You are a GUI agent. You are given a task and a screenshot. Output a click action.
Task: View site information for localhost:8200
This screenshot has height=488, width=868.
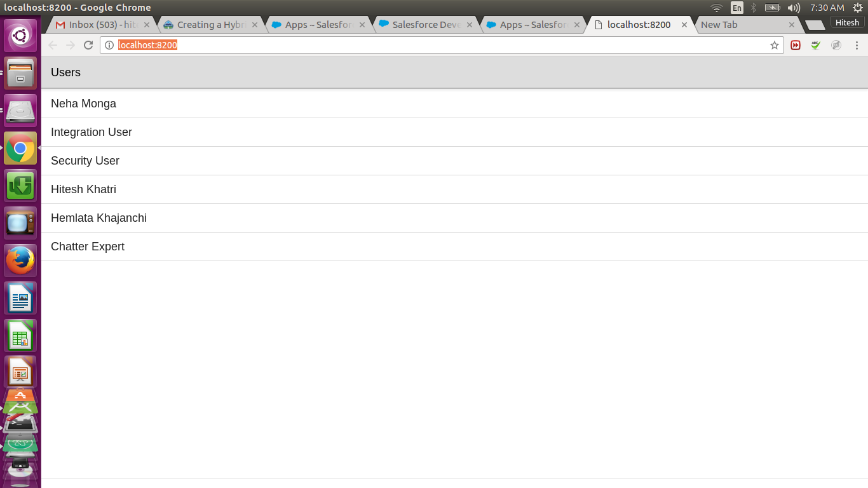point(109,45)
